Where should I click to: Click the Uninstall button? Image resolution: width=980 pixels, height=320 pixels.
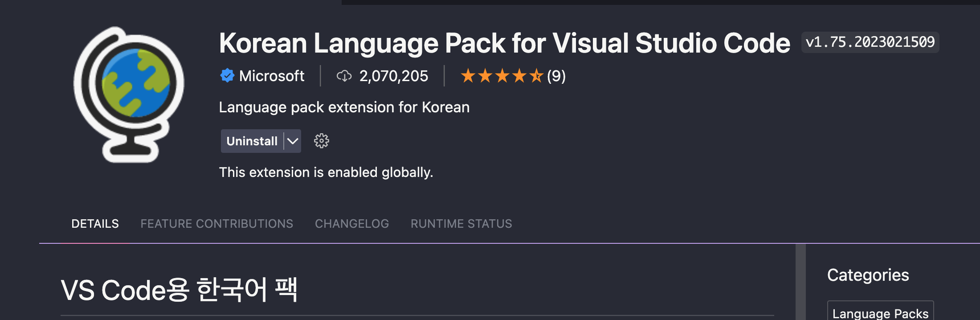point(252,141)
